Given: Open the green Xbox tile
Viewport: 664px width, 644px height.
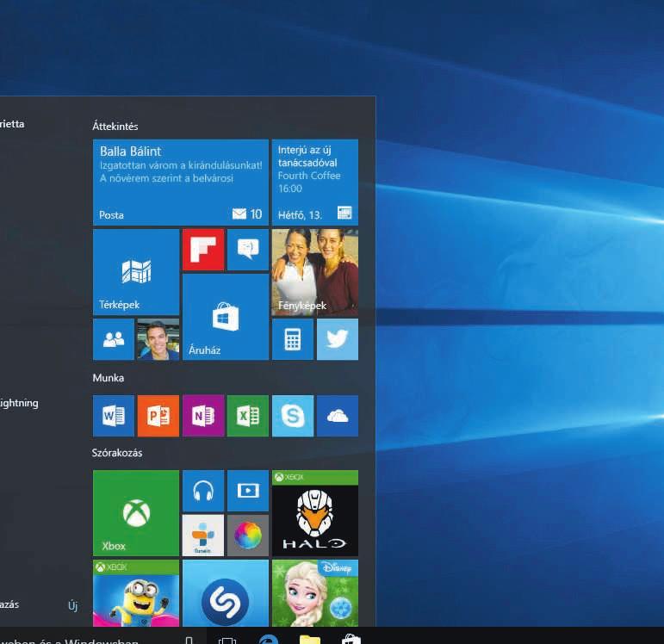Looking at the screenshot, I should click(136, 513).
